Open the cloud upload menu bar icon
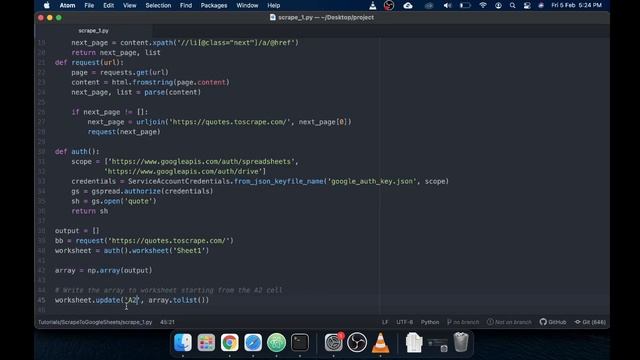The width and height of the screenshot is (640, 360). click(408, 5)
